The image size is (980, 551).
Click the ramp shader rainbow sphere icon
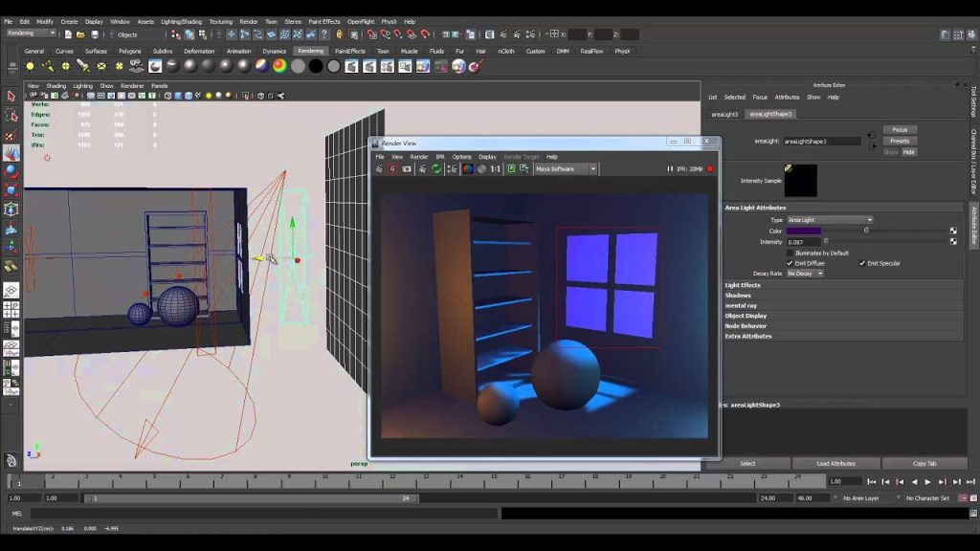pyautogui.click(x=279, y=66)
